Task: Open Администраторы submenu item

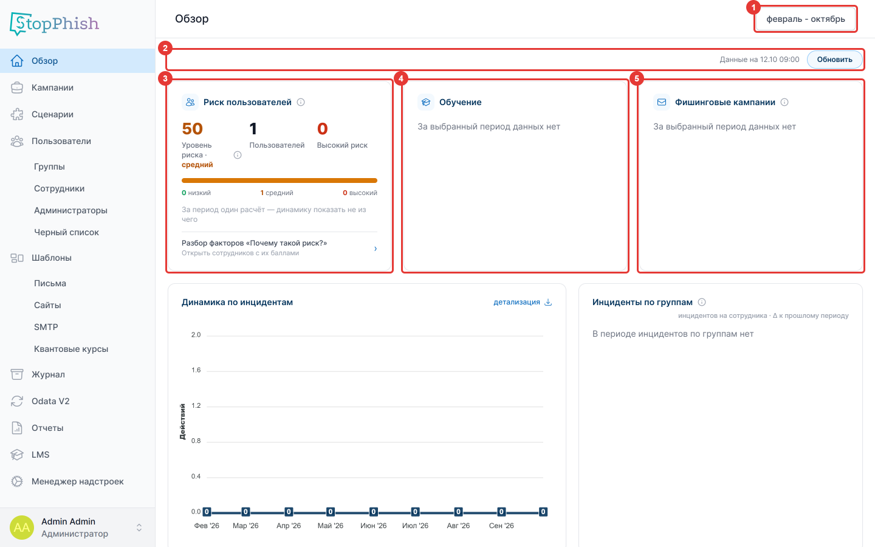Action: [70, 210]
